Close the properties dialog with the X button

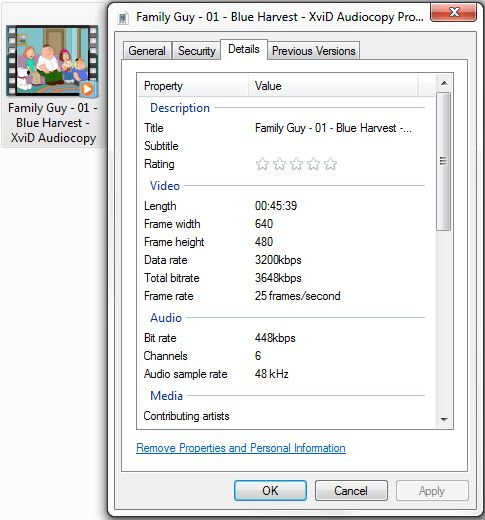(453, 13)
